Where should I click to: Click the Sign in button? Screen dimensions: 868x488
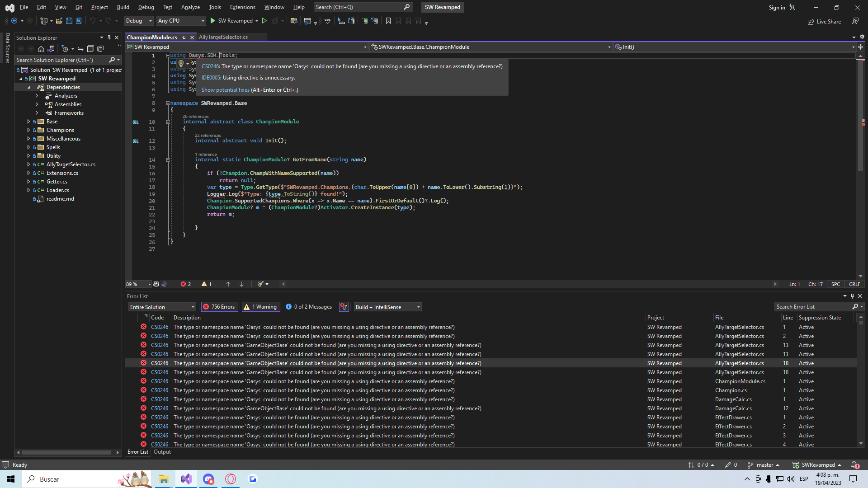click(x=777, y=7)
